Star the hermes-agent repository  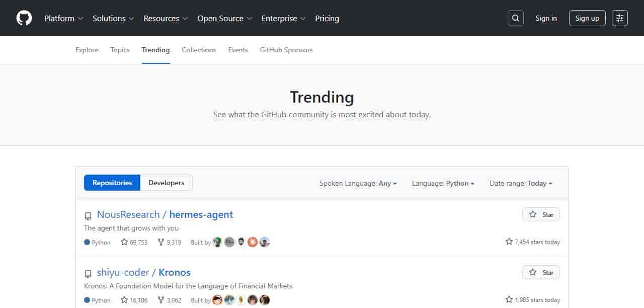coord(541,214)
